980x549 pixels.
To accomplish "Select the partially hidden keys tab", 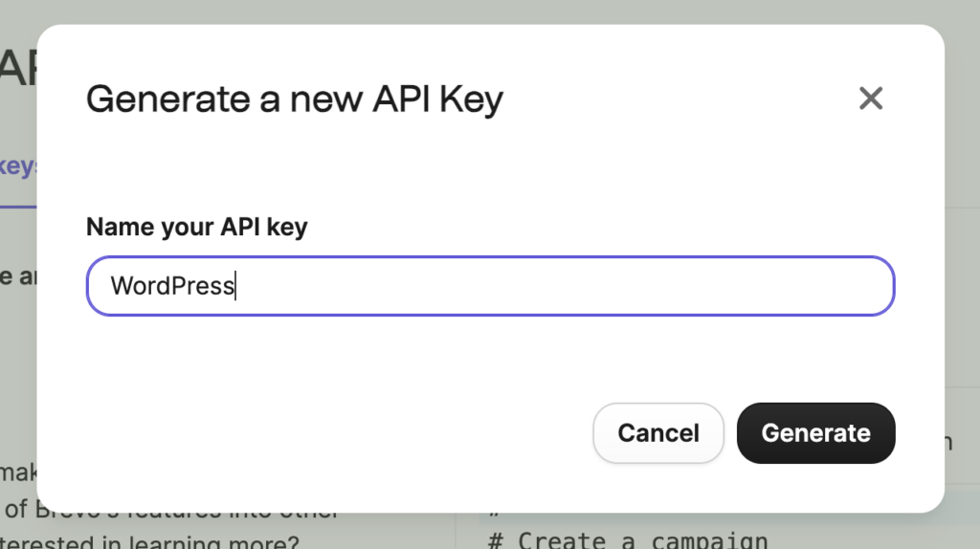I will [19, 166].
